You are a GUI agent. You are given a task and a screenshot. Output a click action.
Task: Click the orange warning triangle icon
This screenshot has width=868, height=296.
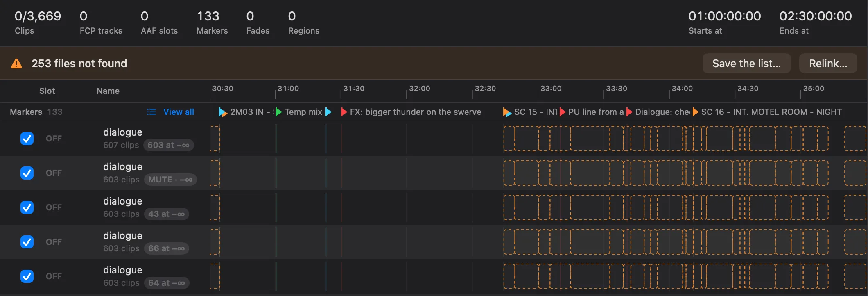coord(16,64)
